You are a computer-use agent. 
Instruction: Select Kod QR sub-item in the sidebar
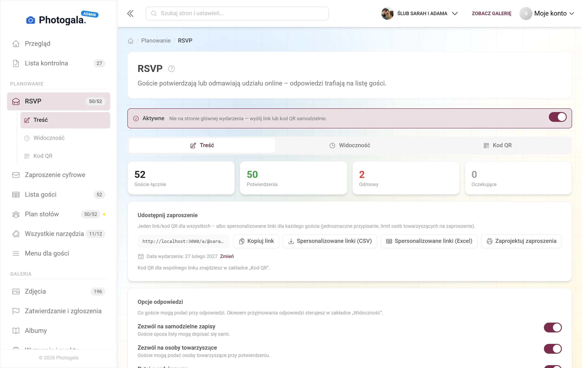(65, 156)
